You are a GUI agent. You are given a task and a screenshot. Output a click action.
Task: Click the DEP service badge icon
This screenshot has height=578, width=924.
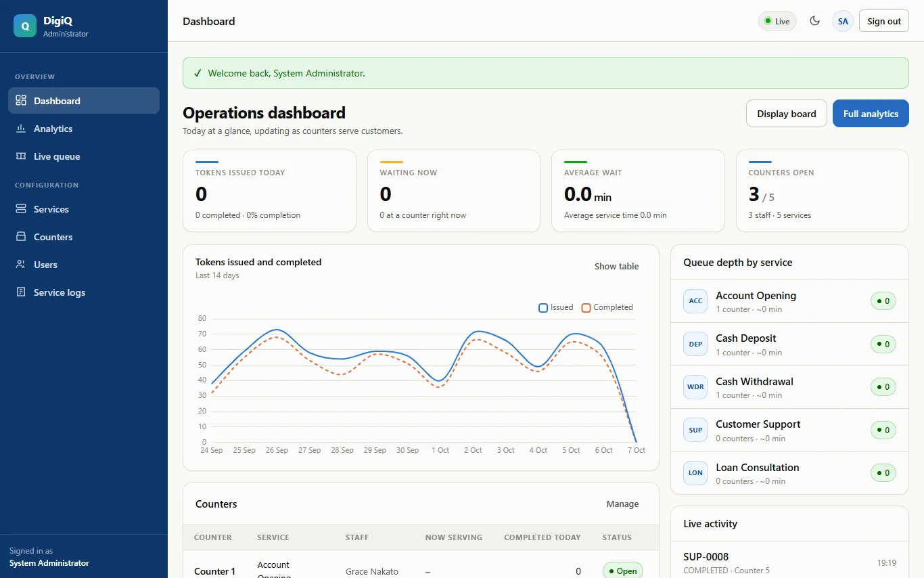tap(695, 344)
